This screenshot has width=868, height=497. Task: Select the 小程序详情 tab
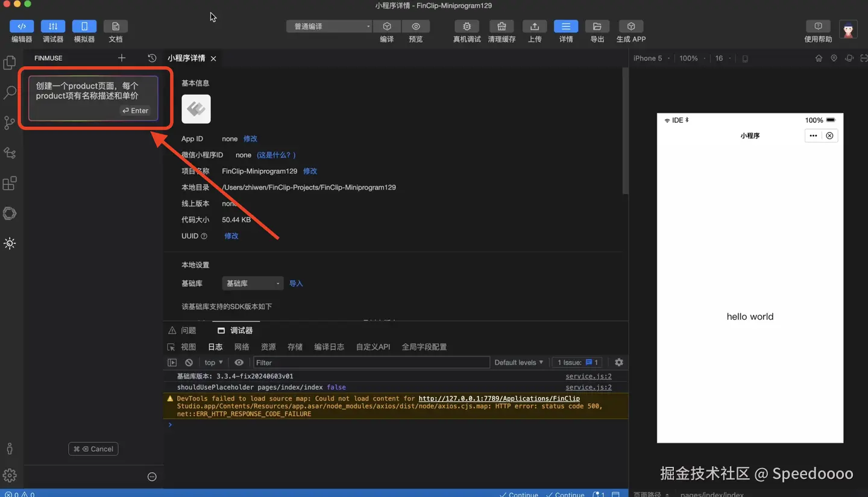pos(186,58)
